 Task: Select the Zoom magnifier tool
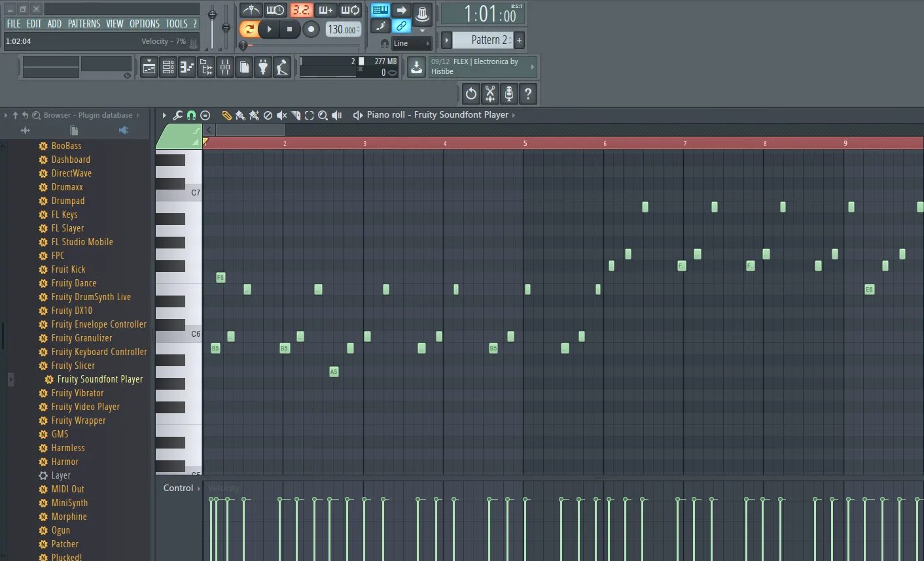(323, 115)
